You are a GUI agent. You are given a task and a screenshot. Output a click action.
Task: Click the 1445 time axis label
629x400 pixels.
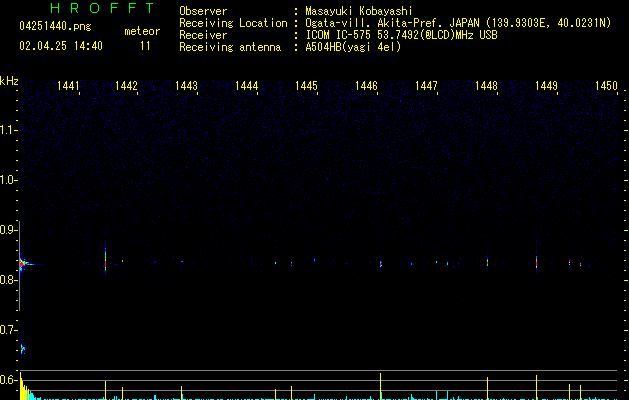(x=306, y=85)
